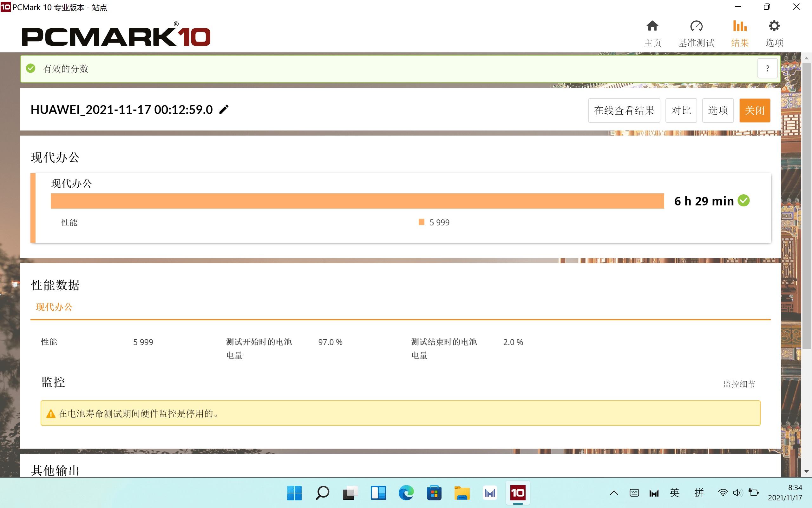Click the 有效的分数 status text
Screen dimensions: 812x508
65,69
